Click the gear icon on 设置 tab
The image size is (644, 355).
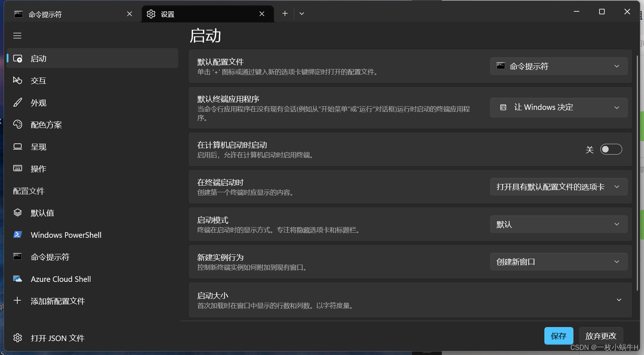pos(151,14)
